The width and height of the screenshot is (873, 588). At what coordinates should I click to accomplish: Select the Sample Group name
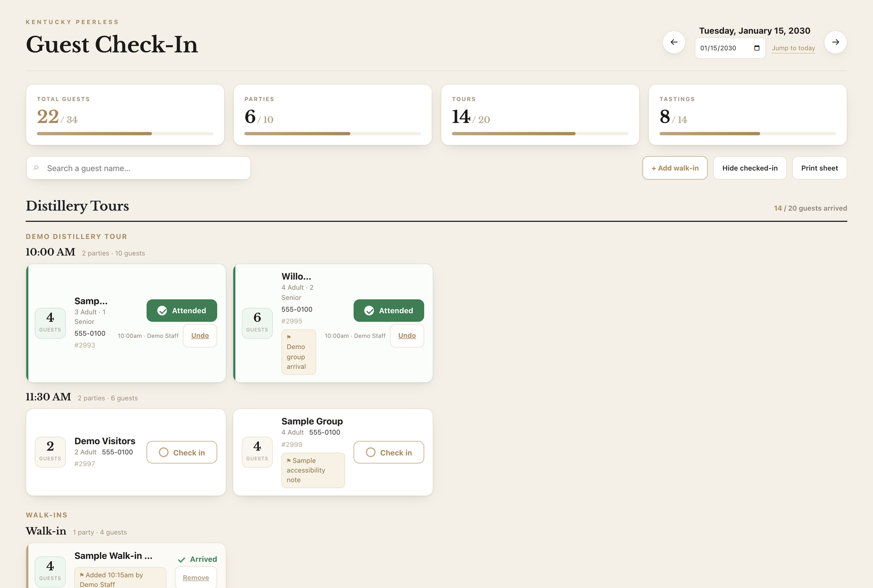(312, 421)
